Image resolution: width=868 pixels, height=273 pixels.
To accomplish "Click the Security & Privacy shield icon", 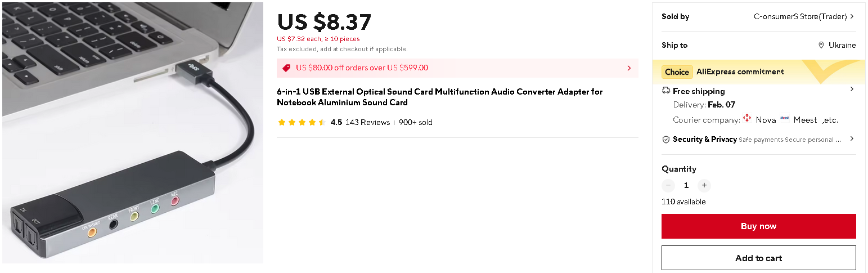I will pyautogui.click(x=666, y=139).
